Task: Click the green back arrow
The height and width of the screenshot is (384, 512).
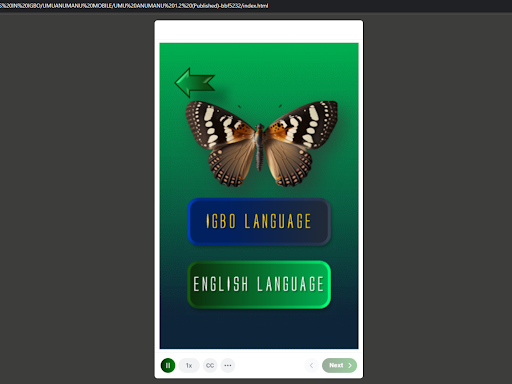Action: click(x=195, y=83)
